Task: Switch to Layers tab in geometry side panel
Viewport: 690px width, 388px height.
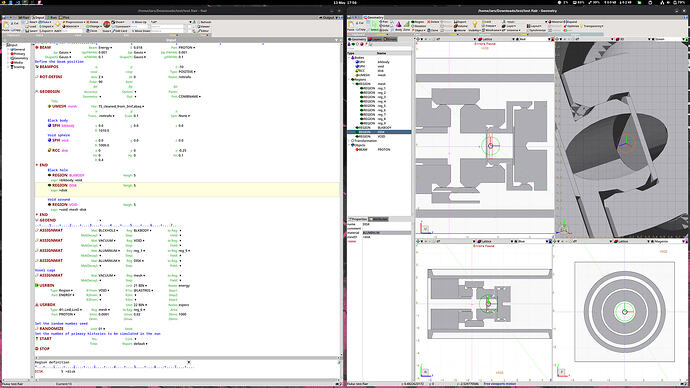Action: [375, 39]
